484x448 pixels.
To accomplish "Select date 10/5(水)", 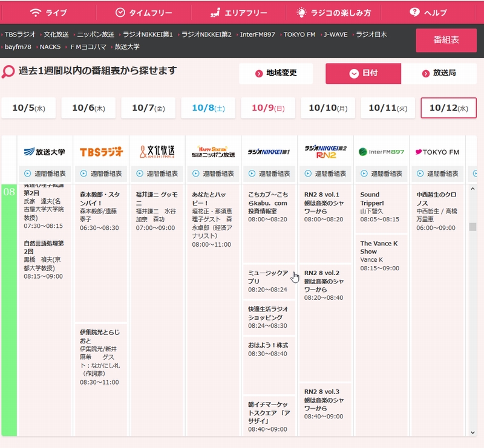I will point(28,108).
